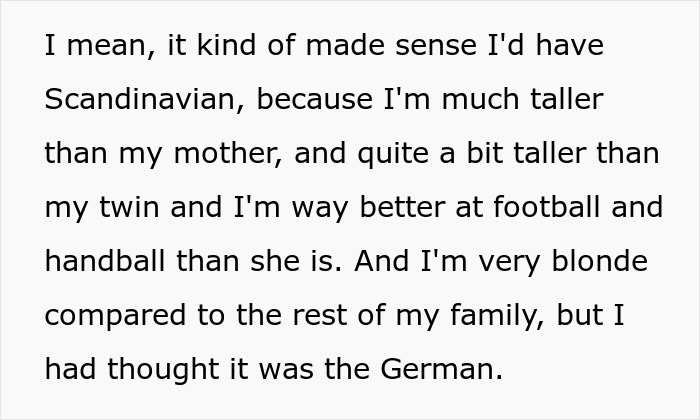This screenshot has width=700, height=420.
Task: Click the word "thought"
Action: (163, 369)
